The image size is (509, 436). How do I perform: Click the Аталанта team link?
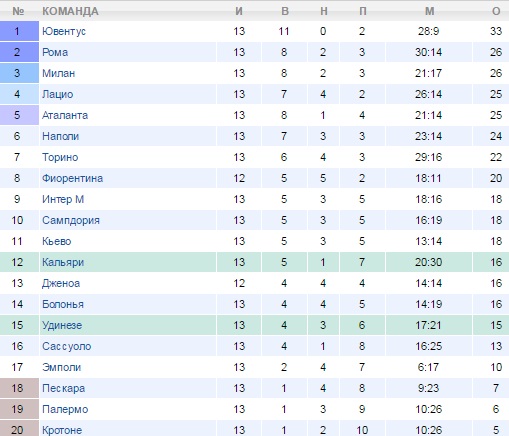pyautogui.click(x=65, y=115)
